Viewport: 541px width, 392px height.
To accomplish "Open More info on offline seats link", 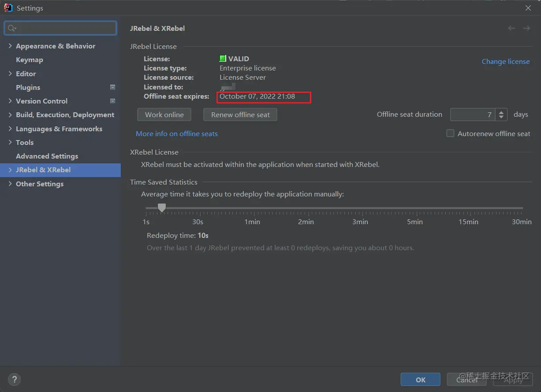I will tap(177, 133).
